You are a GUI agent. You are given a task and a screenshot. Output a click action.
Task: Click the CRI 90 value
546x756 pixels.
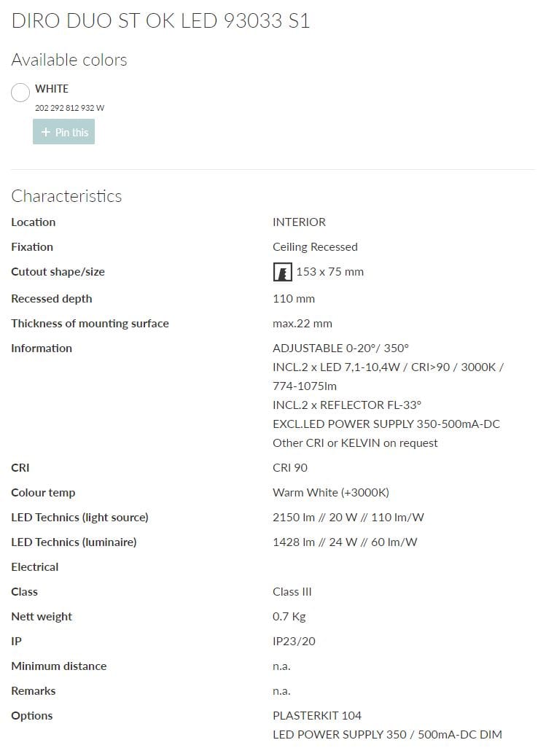(x=290, y=467)
